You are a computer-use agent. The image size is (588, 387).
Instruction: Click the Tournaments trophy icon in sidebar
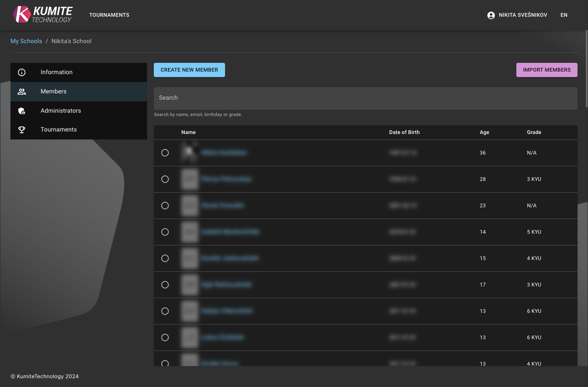(x=22, y=129)
